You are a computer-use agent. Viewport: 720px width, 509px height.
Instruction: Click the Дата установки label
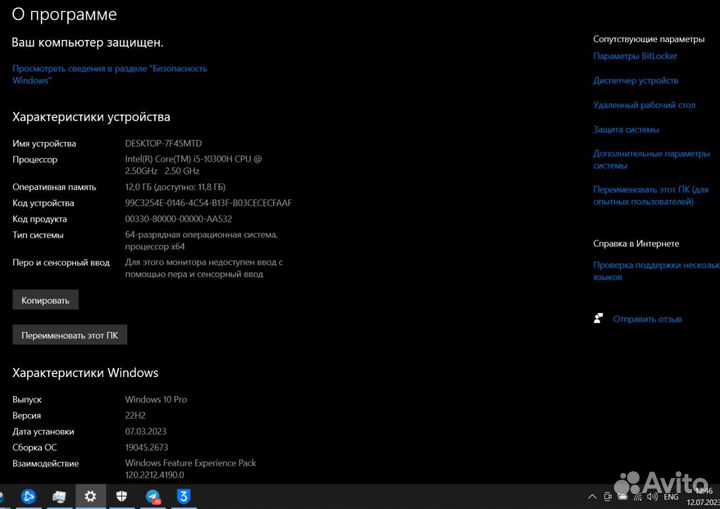click(43, 431)
